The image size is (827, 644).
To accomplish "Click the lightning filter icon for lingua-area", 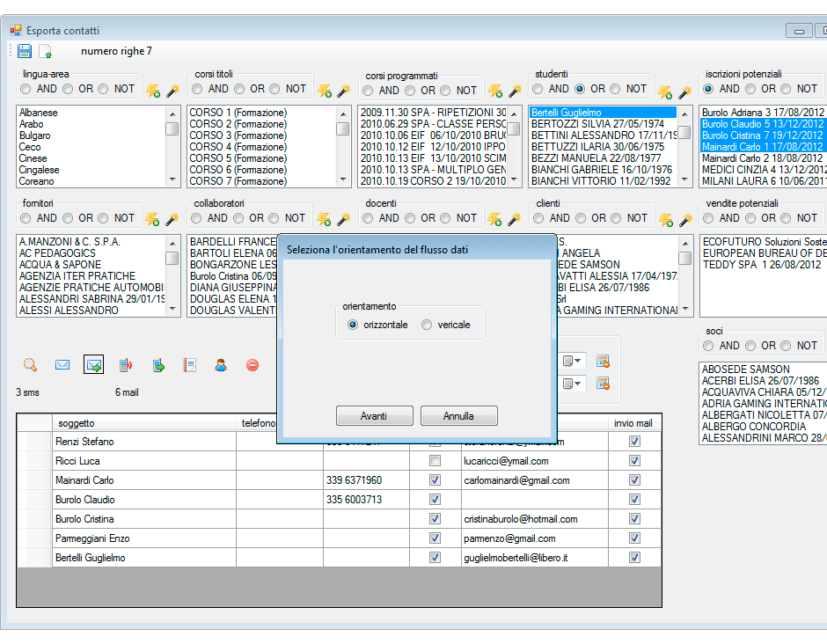I will [x=153, y=91].
